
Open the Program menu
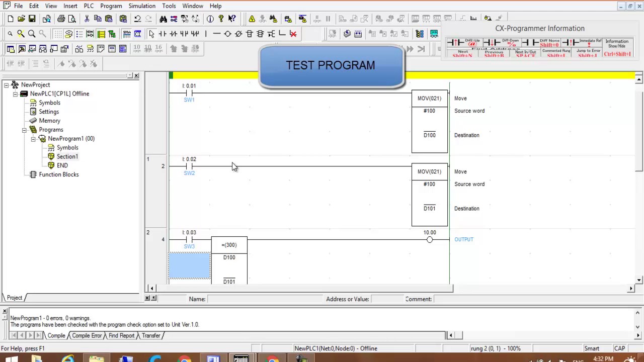coord(111,6)
